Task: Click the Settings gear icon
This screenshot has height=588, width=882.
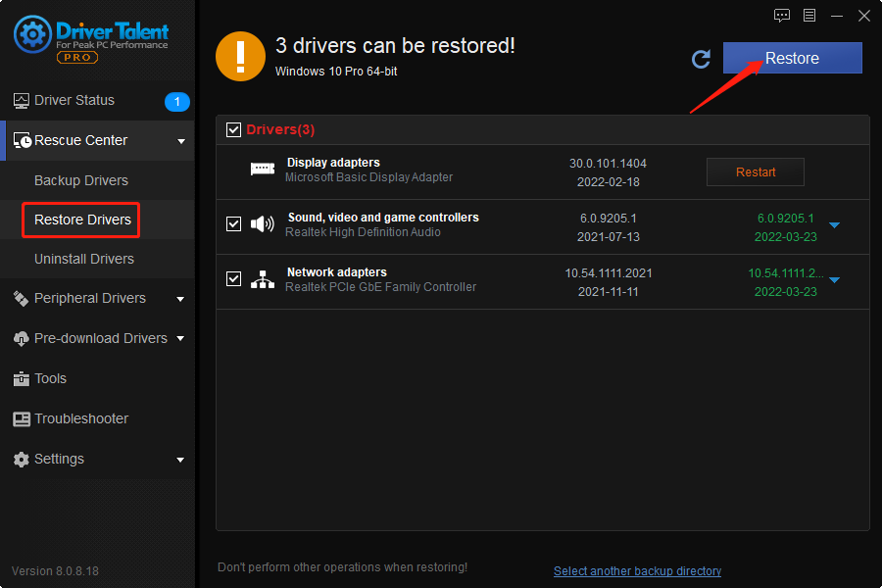Action: tap(21, 460)
